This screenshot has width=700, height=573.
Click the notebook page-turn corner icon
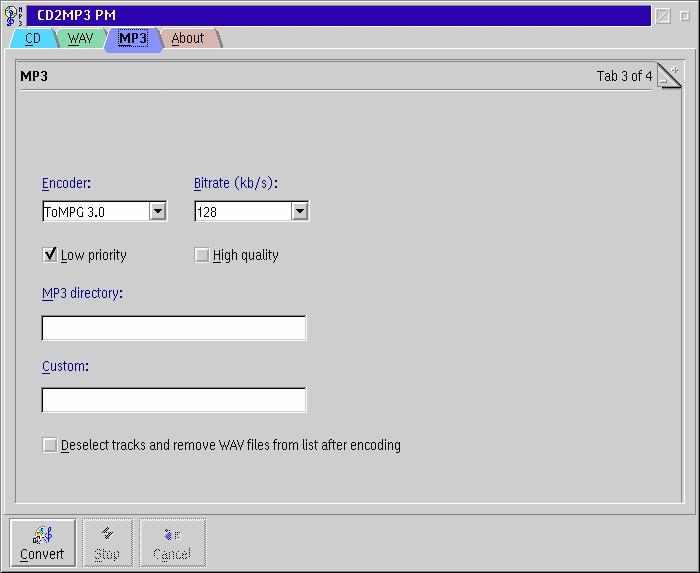click(669, 76)
